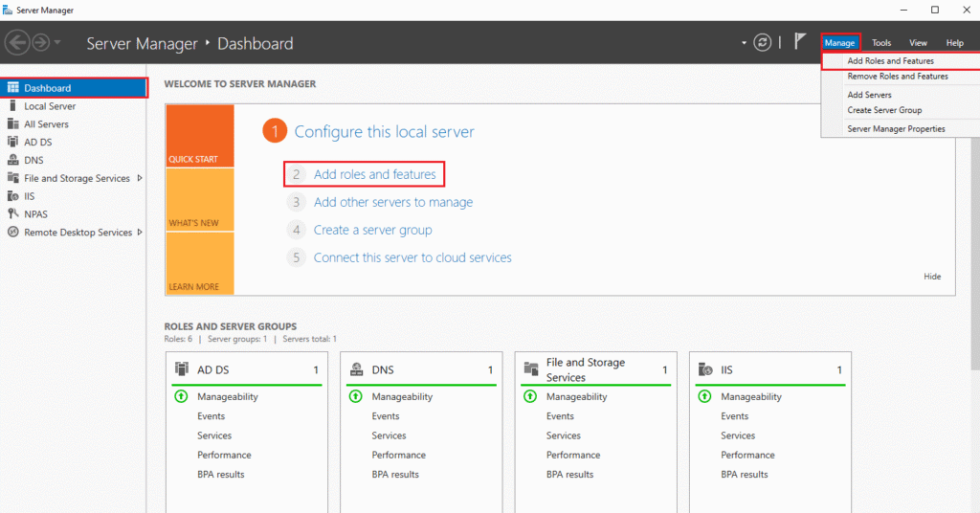
Task: Click the Dashboard sidebar icon
Action: (x=12, y=87)
